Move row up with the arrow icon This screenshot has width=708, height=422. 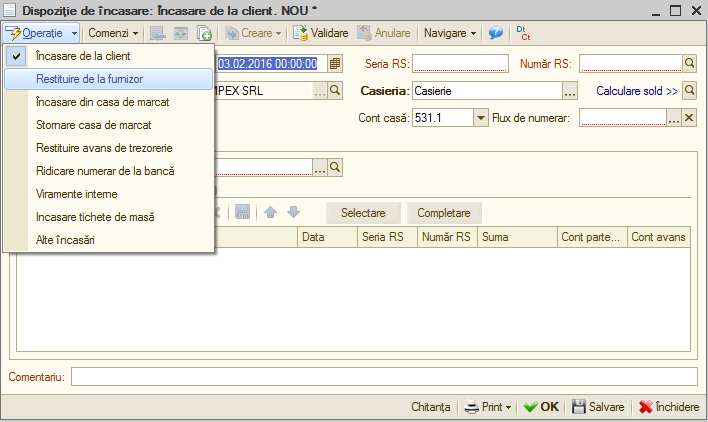270,212
